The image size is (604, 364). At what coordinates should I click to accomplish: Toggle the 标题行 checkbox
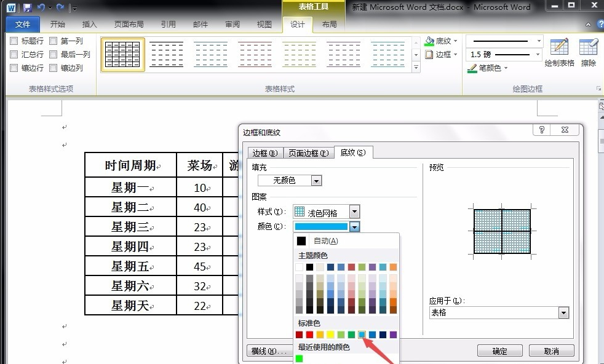[14, 41]
